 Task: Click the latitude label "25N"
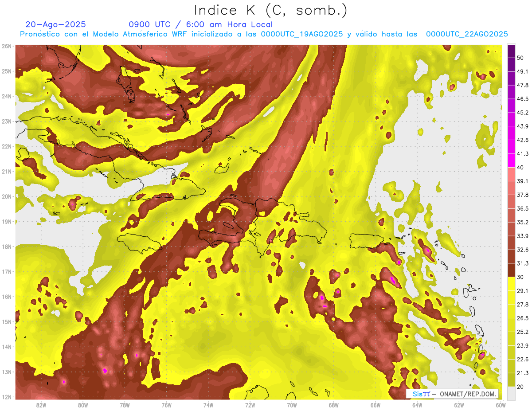[7, 71]
